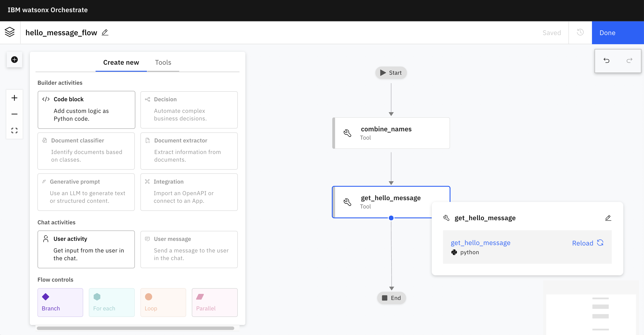Screen dimensions: 644x335
Task: Click the layers stack icon
Action: [x=10, y=32]
